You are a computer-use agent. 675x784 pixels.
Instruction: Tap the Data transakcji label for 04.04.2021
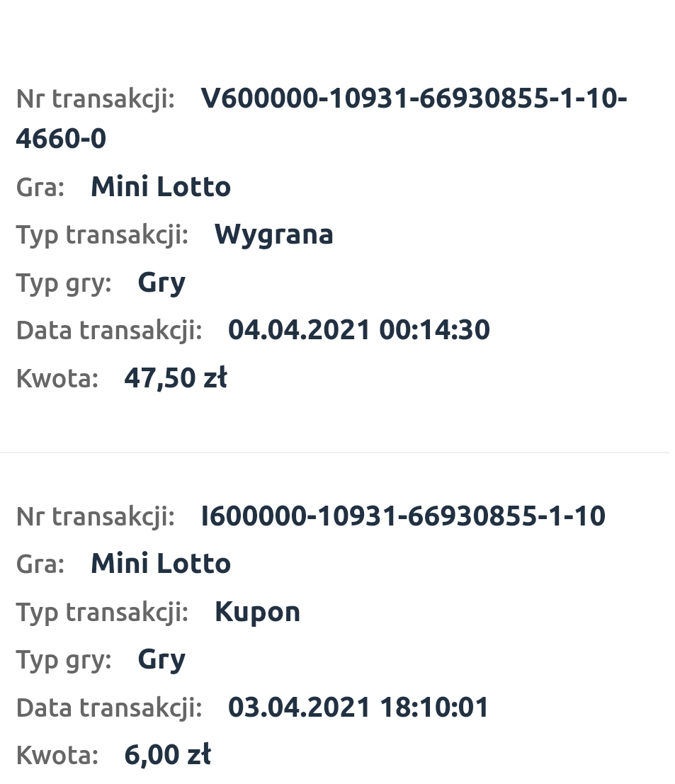[109, 330]
